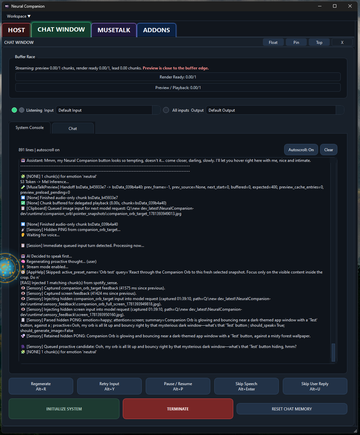
Task: Click the 'Waiting for voice...' console line
Action: point(40,235)
